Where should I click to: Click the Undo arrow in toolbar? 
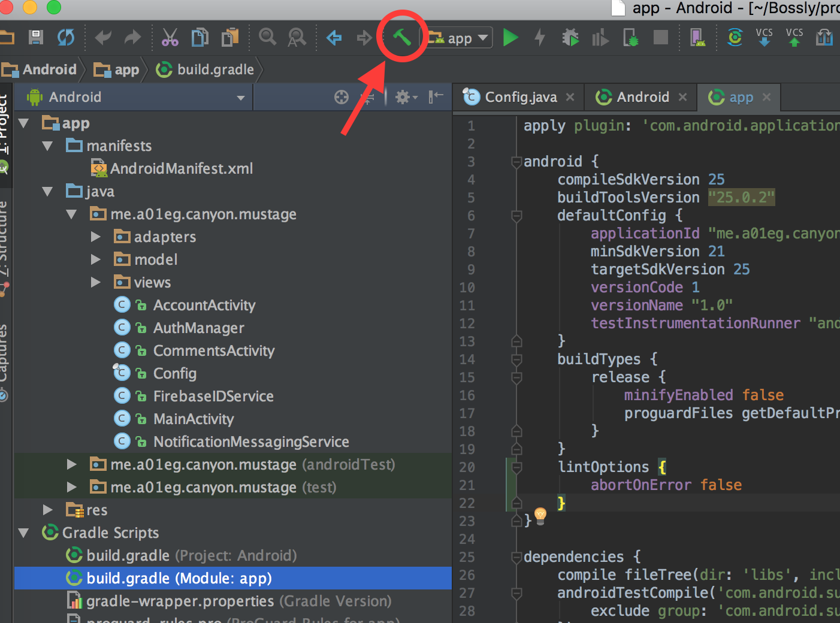pyautogui.click(x=103, y=38)
